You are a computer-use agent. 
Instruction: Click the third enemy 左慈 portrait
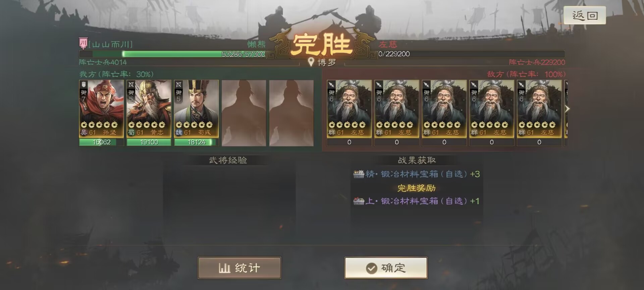pos(444,109)
